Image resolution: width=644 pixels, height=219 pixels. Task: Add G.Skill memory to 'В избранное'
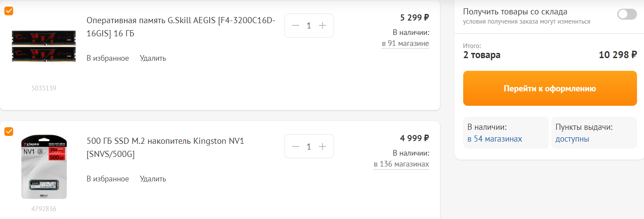(108, 58)
